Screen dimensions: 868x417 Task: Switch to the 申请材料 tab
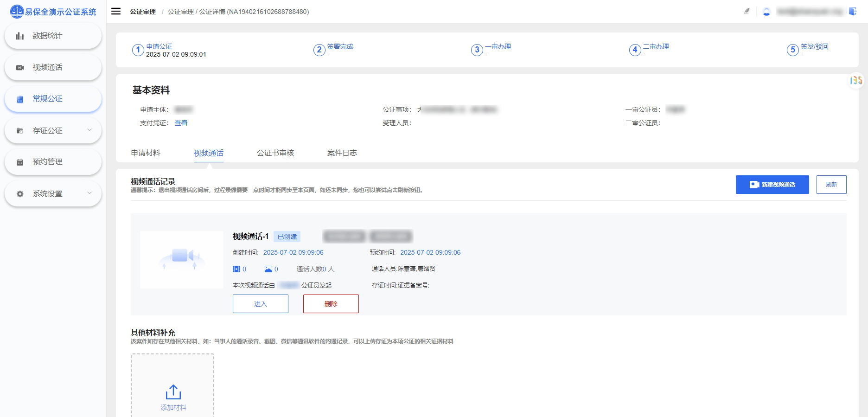146,153
